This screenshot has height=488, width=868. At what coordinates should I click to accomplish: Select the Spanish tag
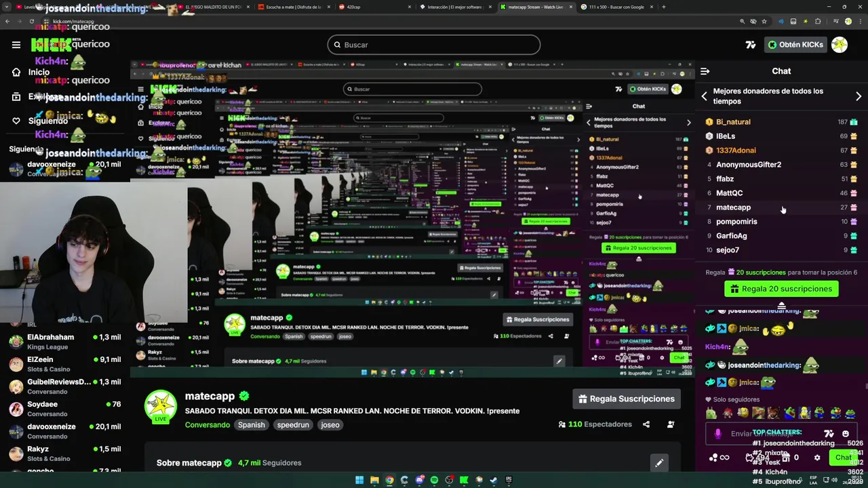pos(251,425)
